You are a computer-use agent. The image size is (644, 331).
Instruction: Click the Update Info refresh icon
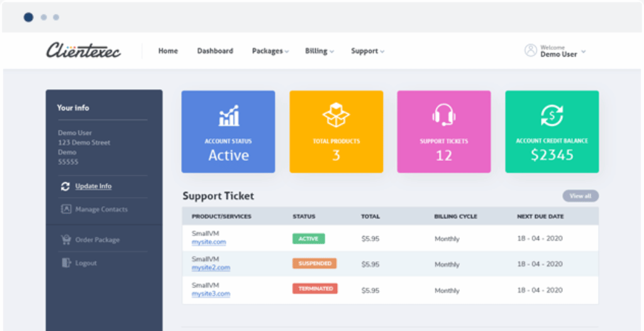click(65, 187)
